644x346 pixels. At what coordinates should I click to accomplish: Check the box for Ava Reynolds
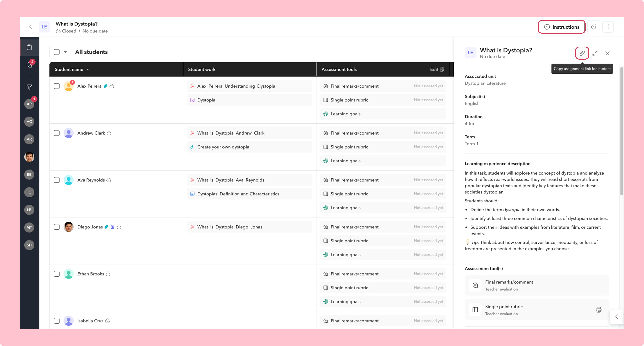coord(57,180)
